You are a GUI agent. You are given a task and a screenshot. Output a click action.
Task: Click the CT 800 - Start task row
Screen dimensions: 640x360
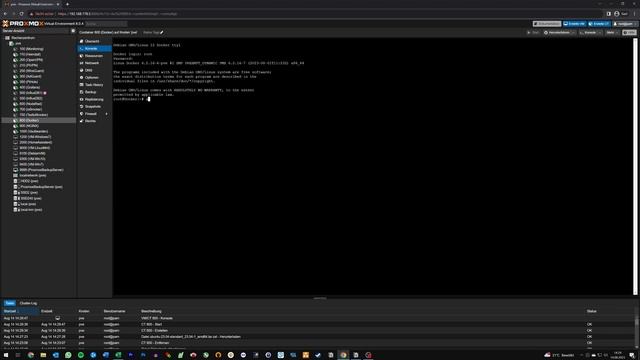[x=318, y=324]
